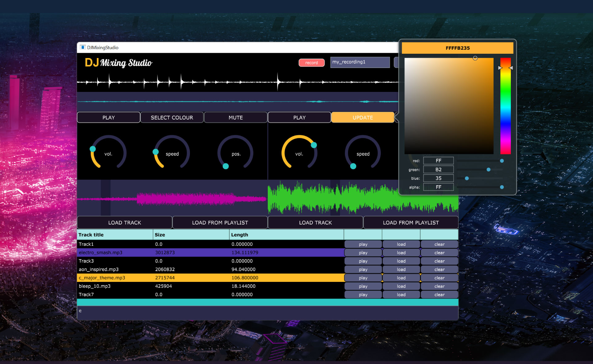Screen dimensions: 593x364
Task: Click the green channel slider handle
Action: click(x=488, y=169)
